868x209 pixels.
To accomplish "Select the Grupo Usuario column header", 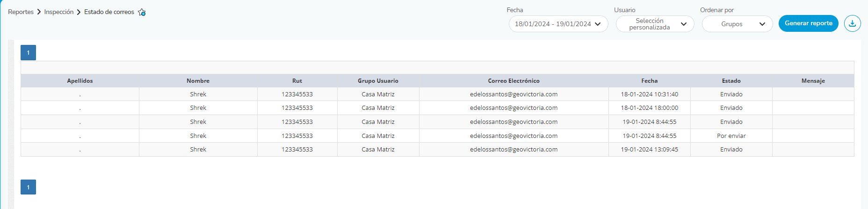I will pyautogui.click(x=378, y=81).
